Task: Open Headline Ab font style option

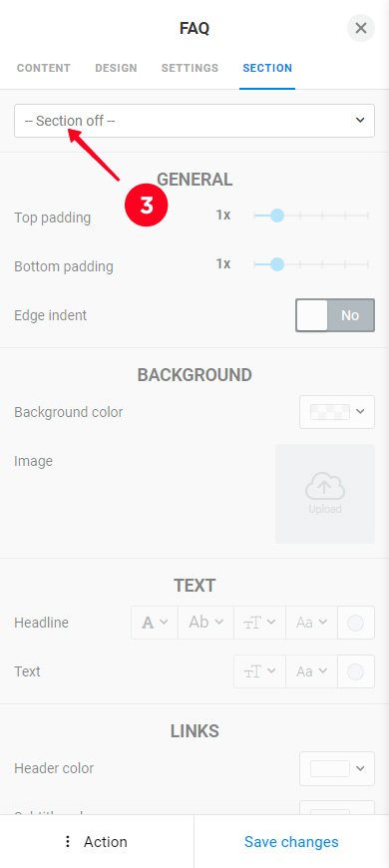Action: (205, 623)
